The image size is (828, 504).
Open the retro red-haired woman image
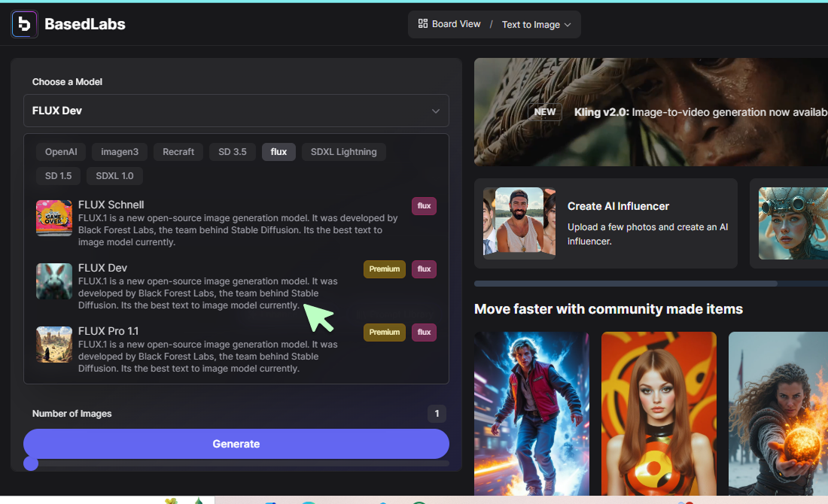[659, 413]
